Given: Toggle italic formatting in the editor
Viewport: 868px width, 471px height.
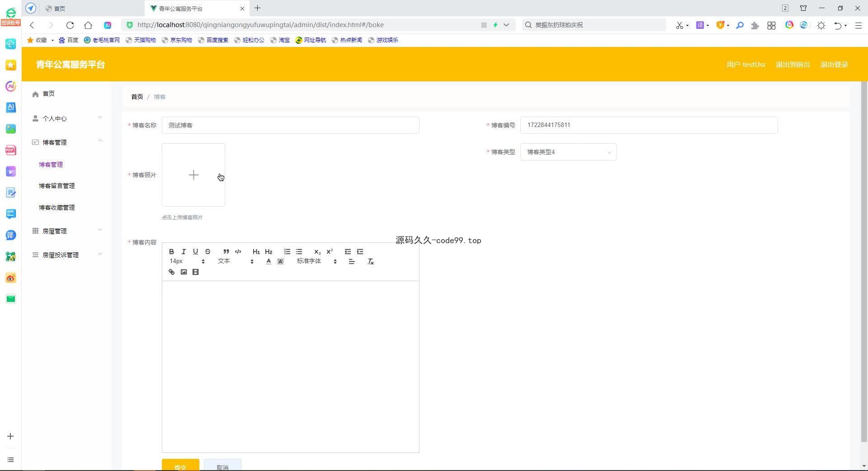Looking at the screenshot, I should tap(184, 252).
